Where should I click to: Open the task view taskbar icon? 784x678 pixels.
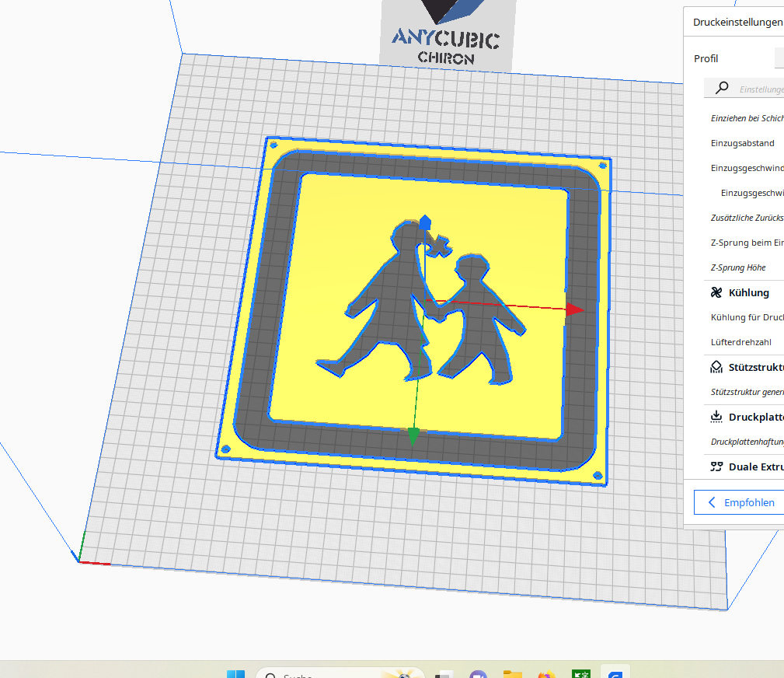point(444,674)
